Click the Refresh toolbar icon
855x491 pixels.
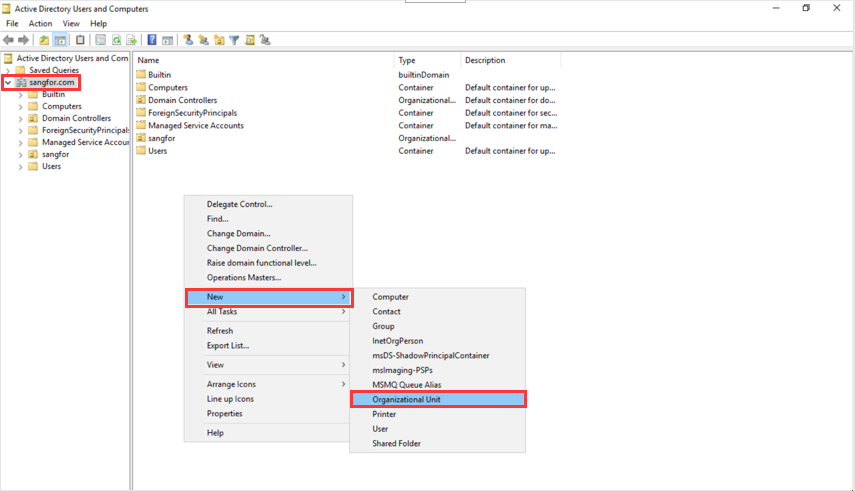click(116, 40)
